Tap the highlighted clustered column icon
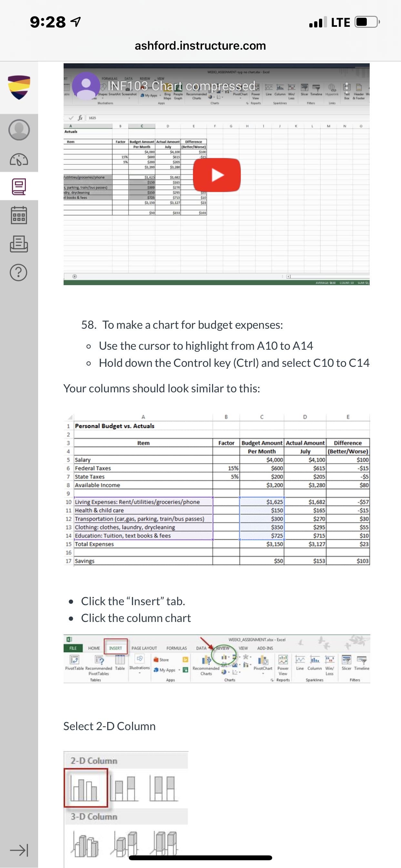This screenshot has height=868, width=401. [x=86, y=788]
